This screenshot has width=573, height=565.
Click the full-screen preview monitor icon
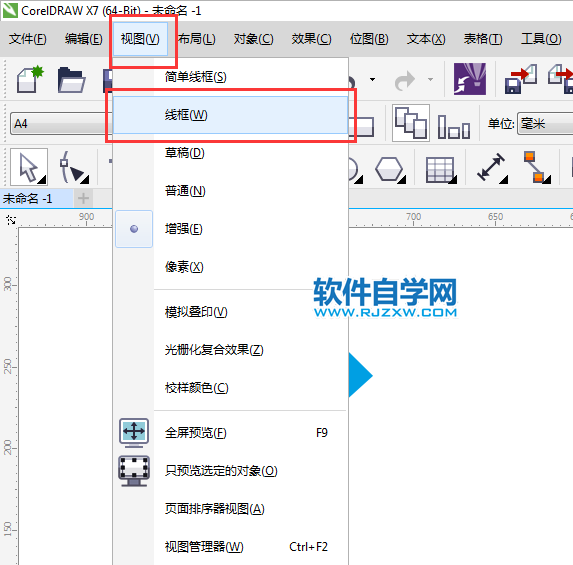click(x=134, y=433)
